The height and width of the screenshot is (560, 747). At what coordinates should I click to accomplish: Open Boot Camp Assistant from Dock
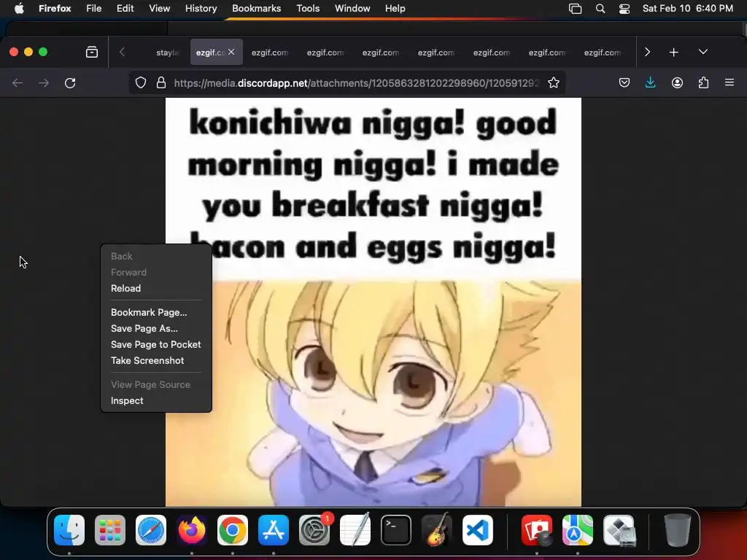pos(619,530)
